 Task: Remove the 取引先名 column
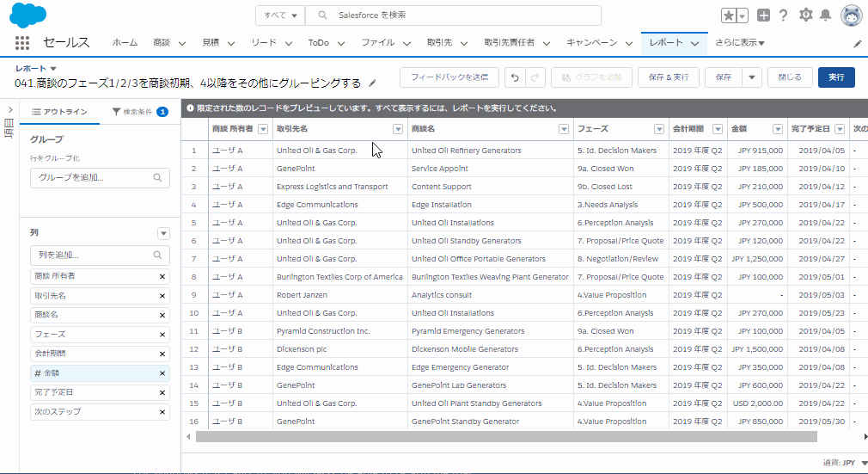(x=162, y=296)
